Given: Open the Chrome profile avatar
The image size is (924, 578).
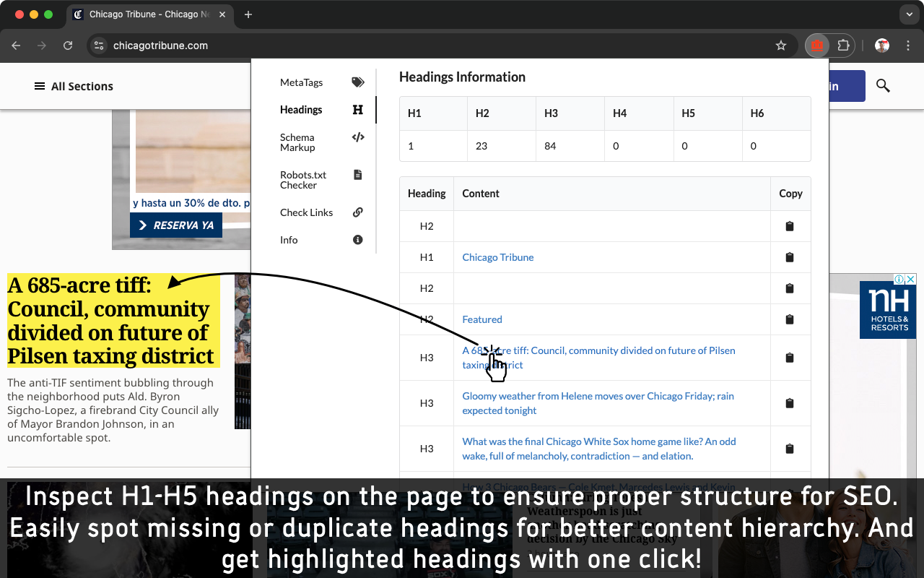Looking at the screenshot, I should tap(882, 46).
